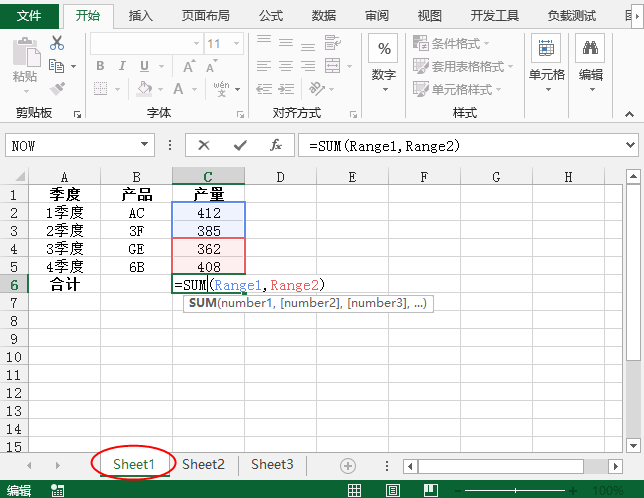This screenshot has width=644, height=498.
Task: Click the Fill Color bucket icon
Action: 144,89
